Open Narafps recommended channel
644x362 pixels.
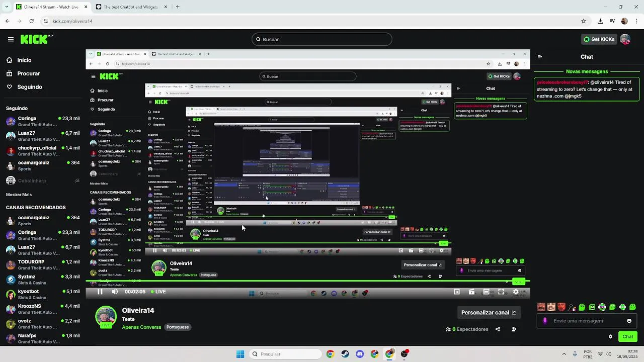point(43,338)
